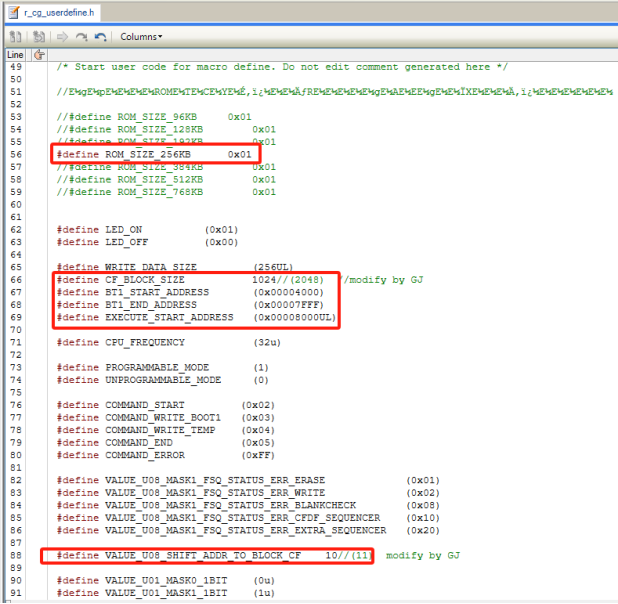Click the FSQ_STATUS_ERR_BLANKCHECK define
This screenshot has width=618, height=604.
248,505
